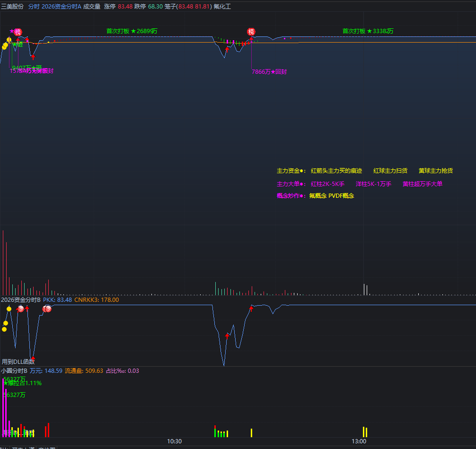Click the tallest red opening volume bar
This screenshot has height=449, width=476.
[3, 263]
